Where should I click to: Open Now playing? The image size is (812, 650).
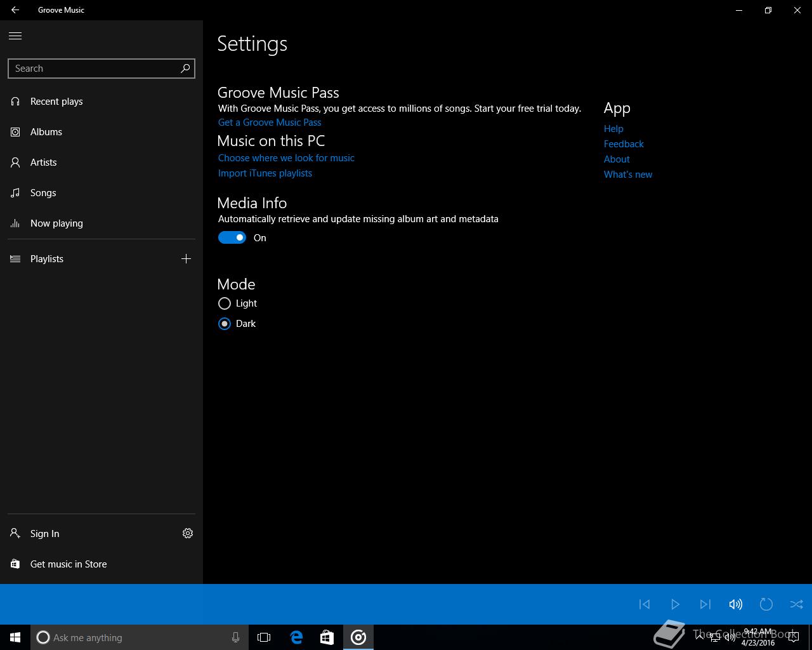click(x=101, y=223)
